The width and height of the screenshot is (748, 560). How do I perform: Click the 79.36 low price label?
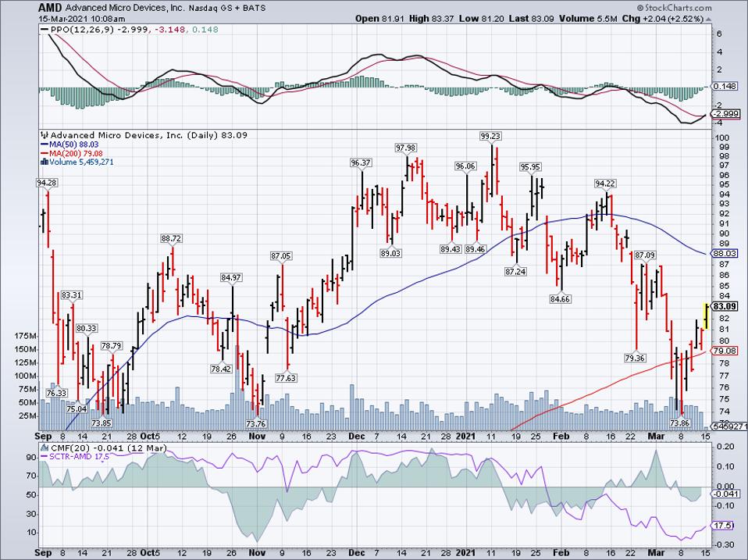coord(635,358)
